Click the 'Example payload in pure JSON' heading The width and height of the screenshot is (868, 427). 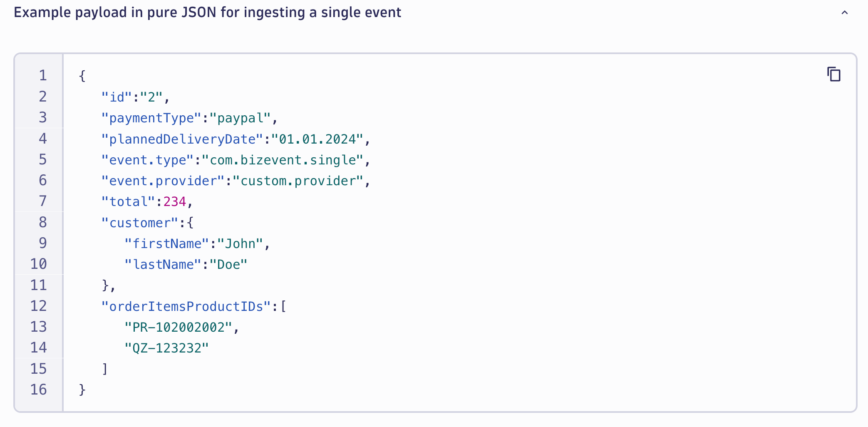(207, 12)
